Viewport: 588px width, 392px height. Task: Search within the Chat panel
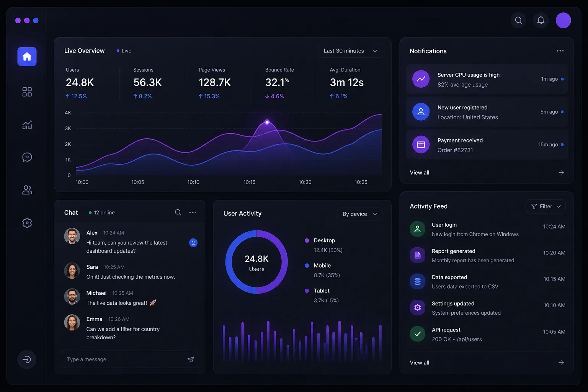point(178,212)
